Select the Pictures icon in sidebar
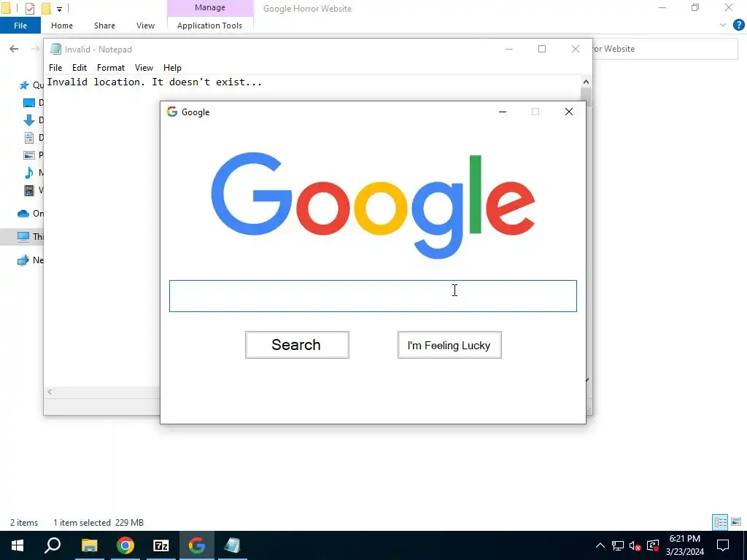Viewport: 747px width, 560px height. [x=29, y=155]
